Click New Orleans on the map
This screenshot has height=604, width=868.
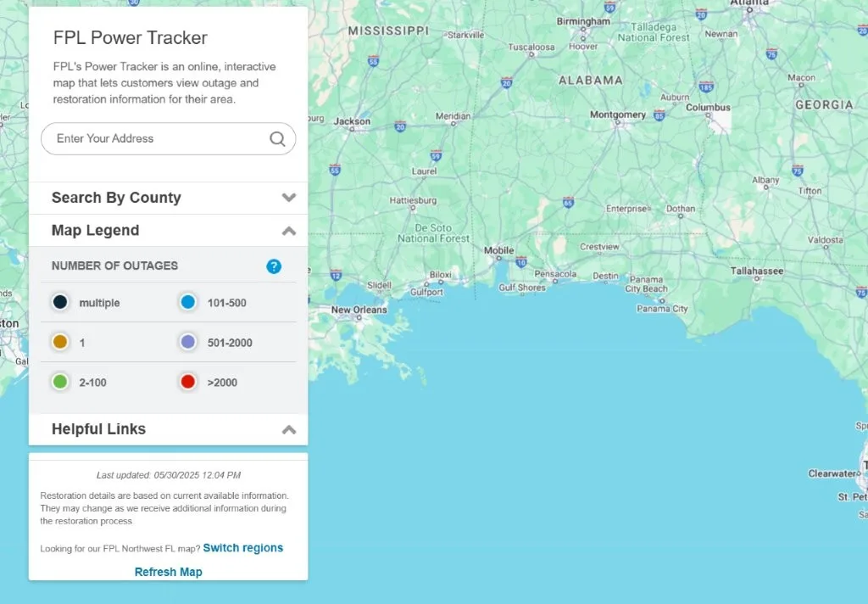(359, 310)
